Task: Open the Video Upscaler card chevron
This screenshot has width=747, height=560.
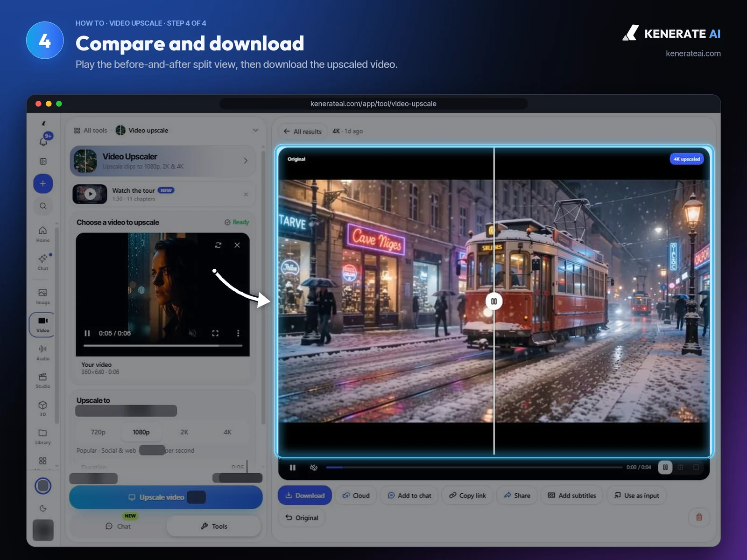Action: pos(246,161)
